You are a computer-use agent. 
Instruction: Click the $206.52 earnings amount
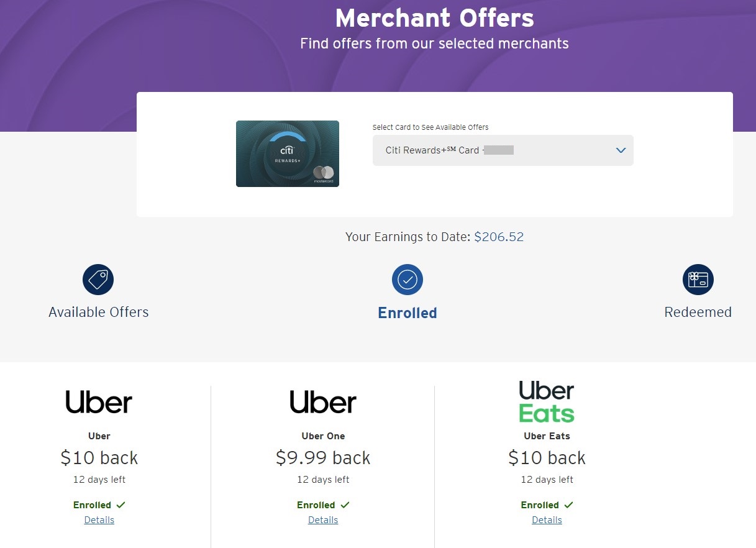499,237
